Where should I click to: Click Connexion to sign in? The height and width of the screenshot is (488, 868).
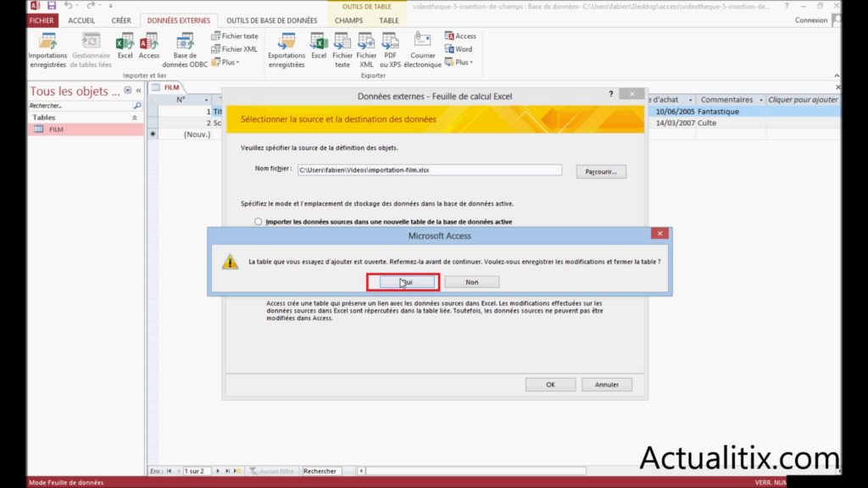click(811, 20)
